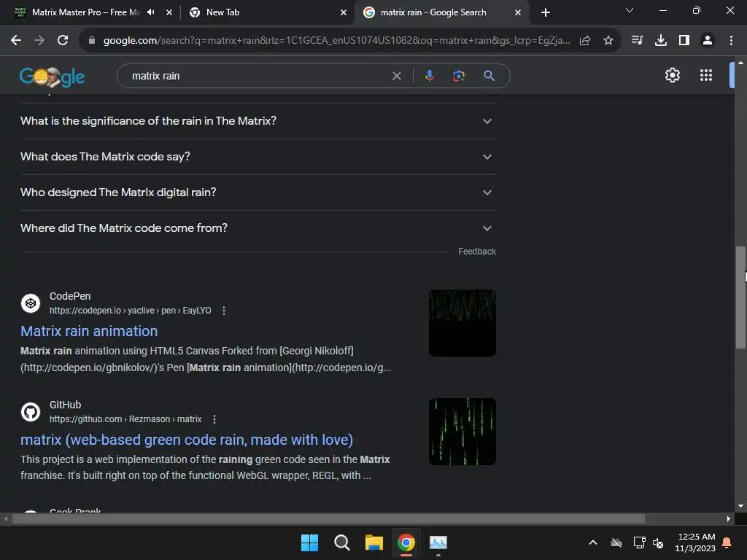Open 'matrix (web-based green code rain' link
Screen dimensions: 747x560
[x=187, y=440]
